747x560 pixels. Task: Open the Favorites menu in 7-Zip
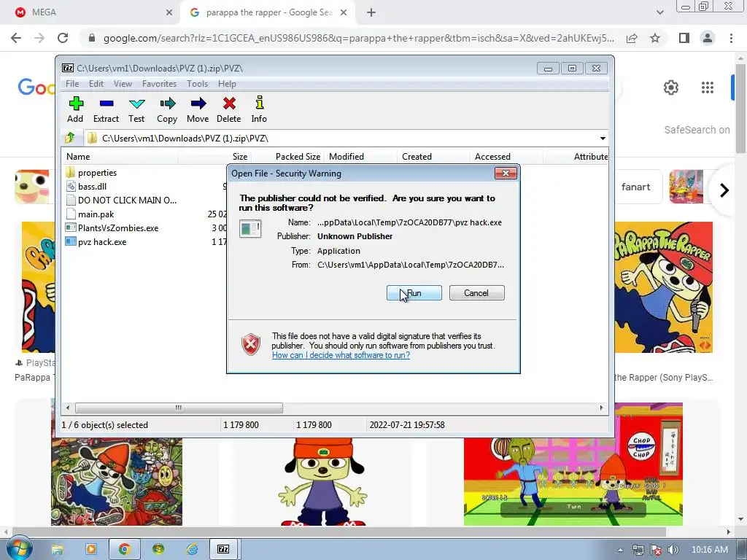(159, 84)
